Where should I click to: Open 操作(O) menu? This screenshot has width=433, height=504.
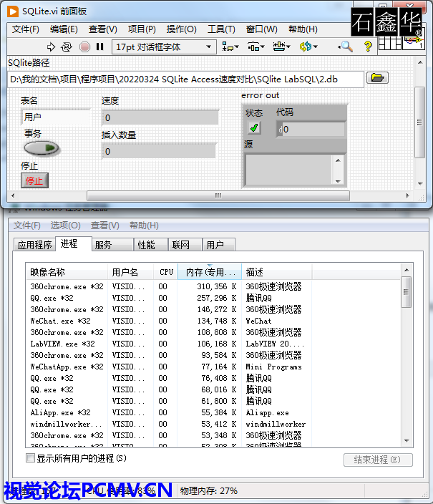[x=181, y=29]
